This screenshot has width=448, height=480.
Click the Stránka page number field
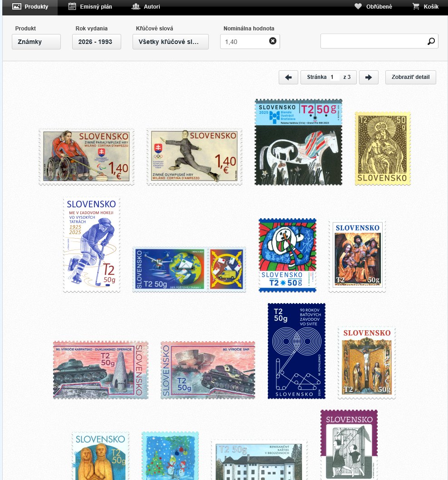[x=335, y=77]
